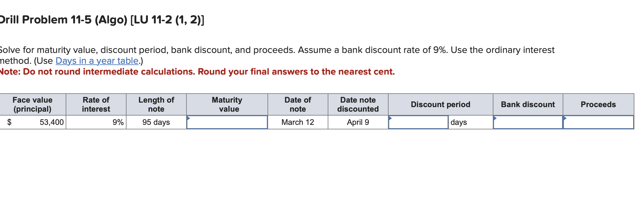Click the Date of note column header
Image resolution: width=644 pixels, height=201 pixels.
click(298, 104)
